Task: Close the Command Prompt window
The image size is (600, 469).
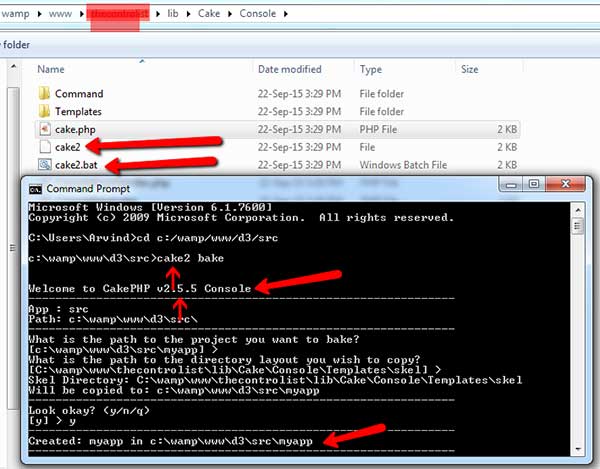Action: click(x=566, y=184)
